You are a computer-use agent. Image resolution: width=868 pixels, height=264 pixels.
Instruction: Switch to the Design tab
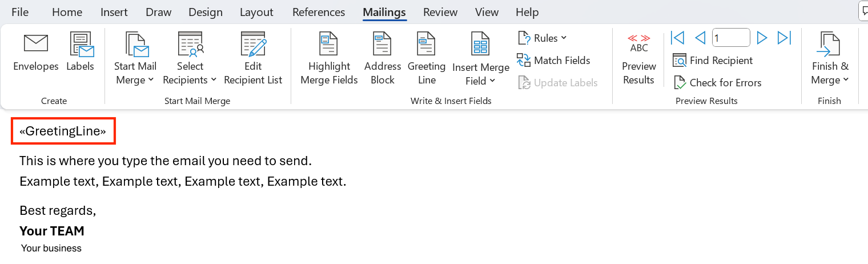[x=206, y=12]
